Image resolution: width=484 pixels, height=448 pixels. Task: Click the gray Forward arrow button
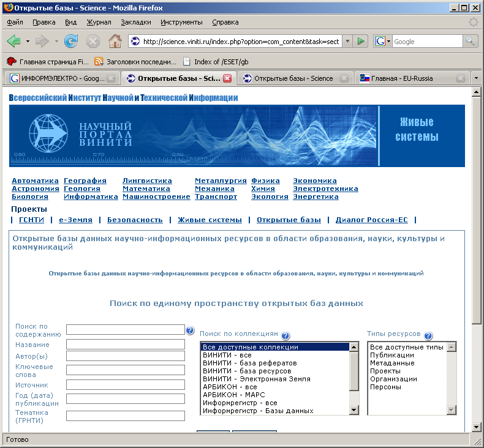tap(42, 41)
